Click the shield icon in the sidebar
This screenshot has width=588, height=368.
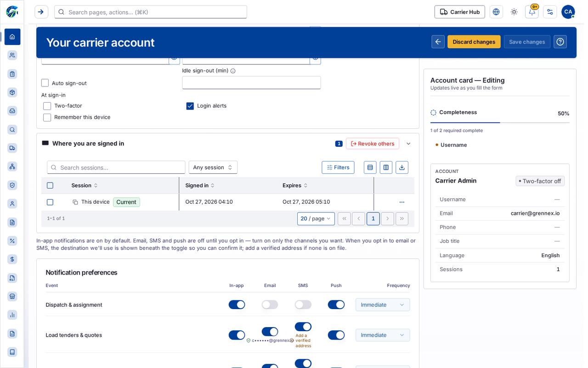pyautogui.click(x=12, y=185)
